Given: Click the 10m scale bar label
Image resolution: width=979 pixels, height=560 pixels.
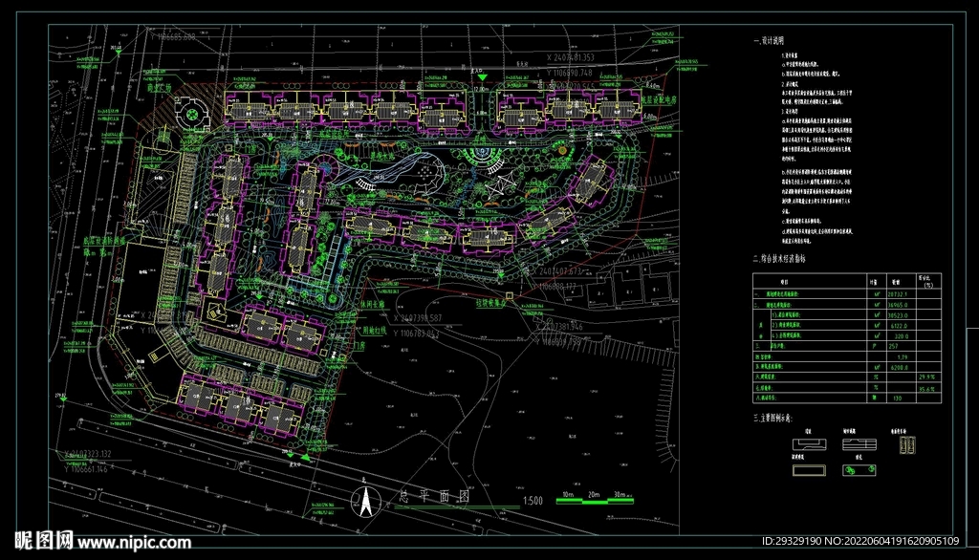Looking at the screenshot, I should [x=568, y=494].
